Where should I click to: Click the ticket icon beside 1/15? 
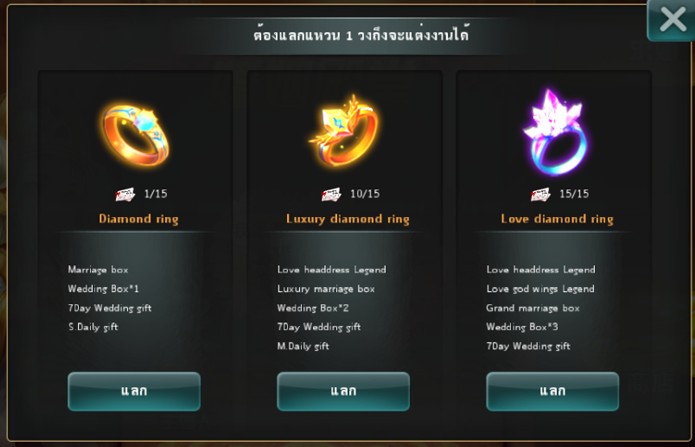pos(125,194)
